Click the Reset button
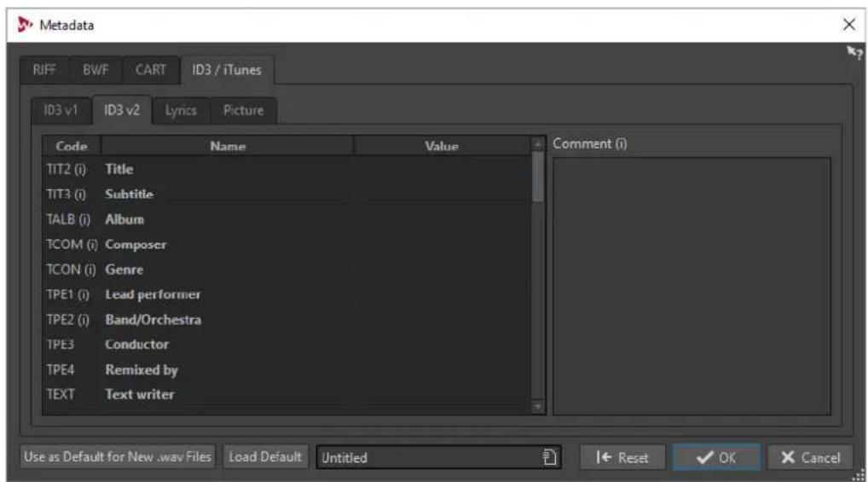 tap(622, 457)
